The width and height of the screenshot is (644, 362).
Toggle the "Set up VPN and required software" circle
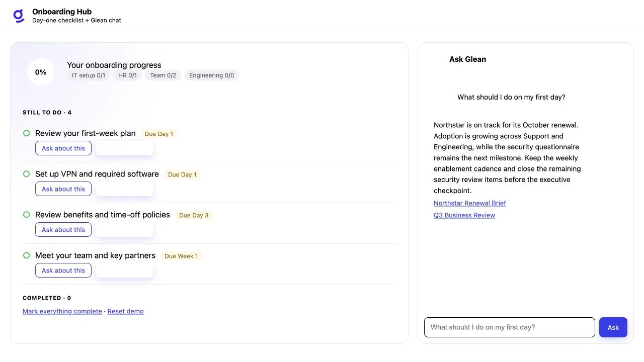coord(27,174)
